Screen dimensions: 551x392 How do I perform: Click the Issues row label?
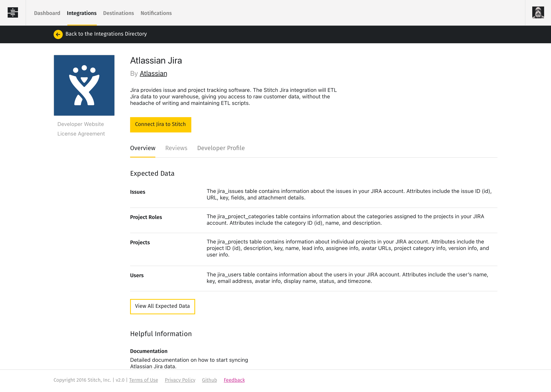coord(138,192)
